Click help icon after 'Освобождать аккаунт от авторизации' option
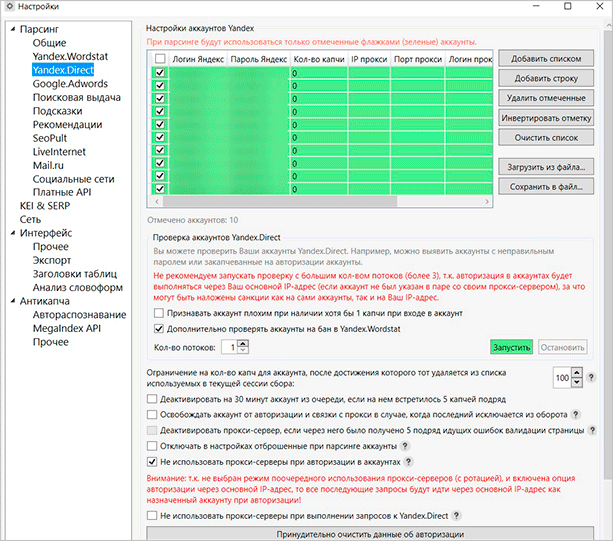 (577, 413)
